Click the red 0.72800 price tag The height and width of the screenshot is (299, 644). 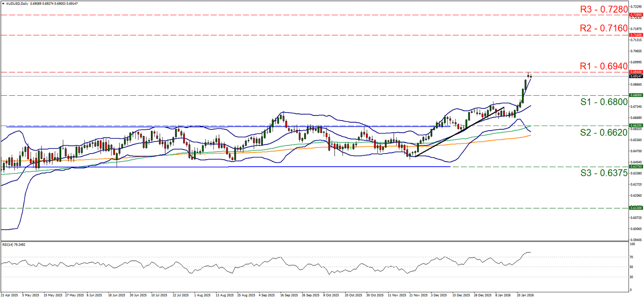click(x=636, y=15)
